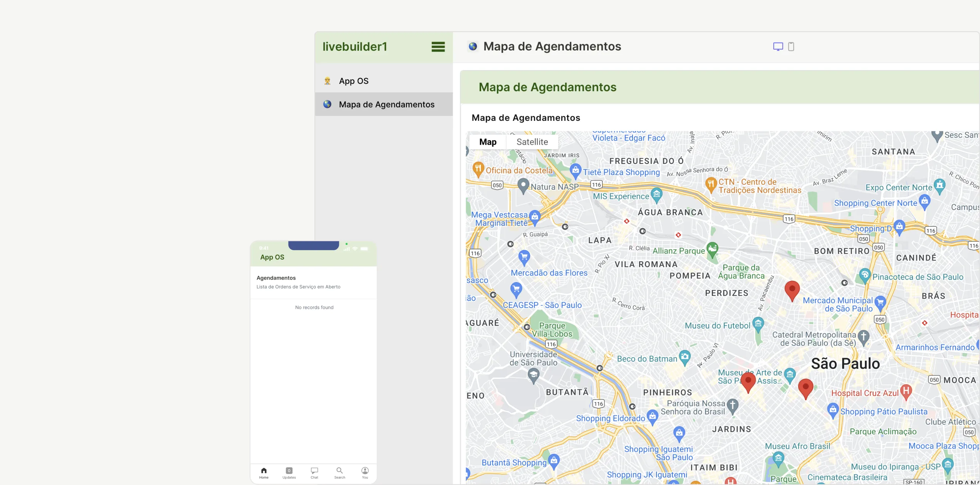The height and width of the screenshot is (485, 980).
Task: Click the Hospital Cruz Azul H pin
Action: point(906,392)
